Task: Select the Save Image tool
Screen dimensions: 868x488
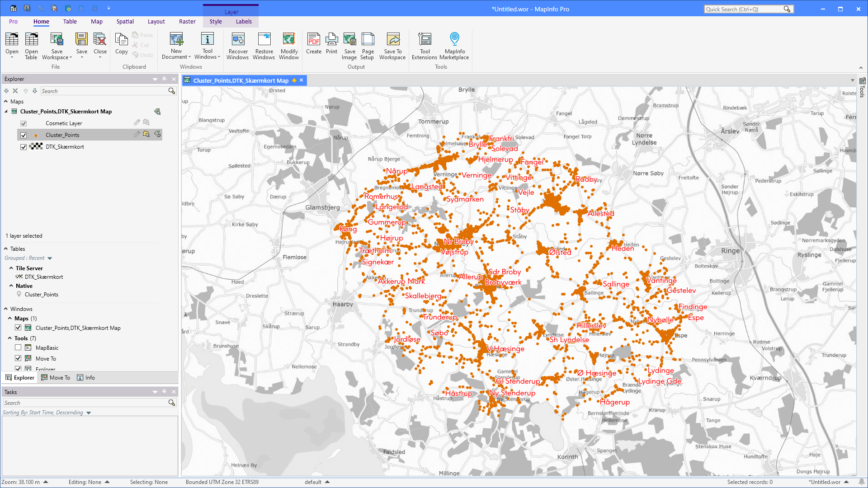Action: tap(349, 45)
